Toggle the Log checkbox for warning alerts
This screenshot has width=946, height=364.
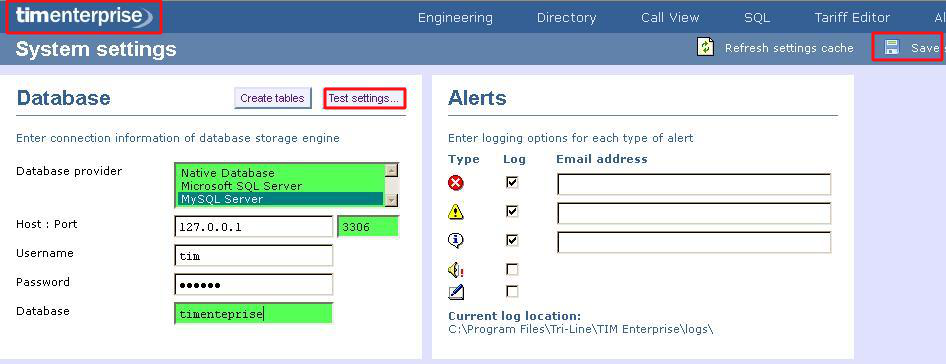[x=512, y=211]
